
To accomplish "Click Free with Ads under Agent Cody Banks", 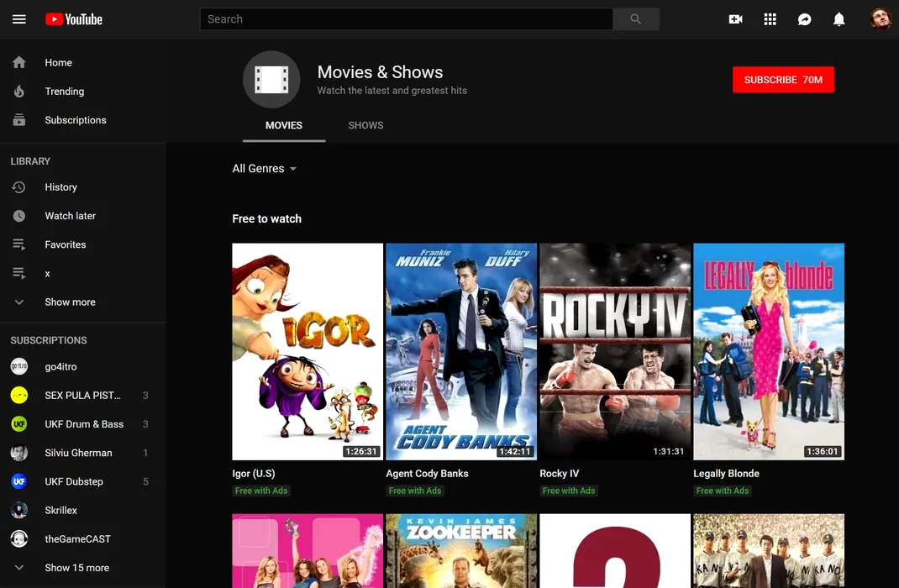I will click(x=415, y=491).
